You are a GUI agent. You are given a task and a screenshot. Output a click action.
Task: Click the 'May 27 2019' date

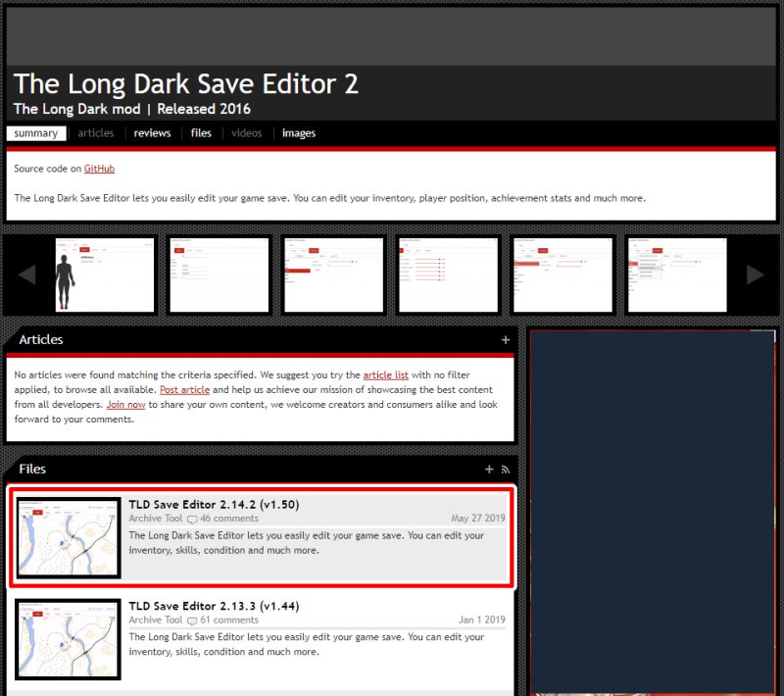click(478, 519)
